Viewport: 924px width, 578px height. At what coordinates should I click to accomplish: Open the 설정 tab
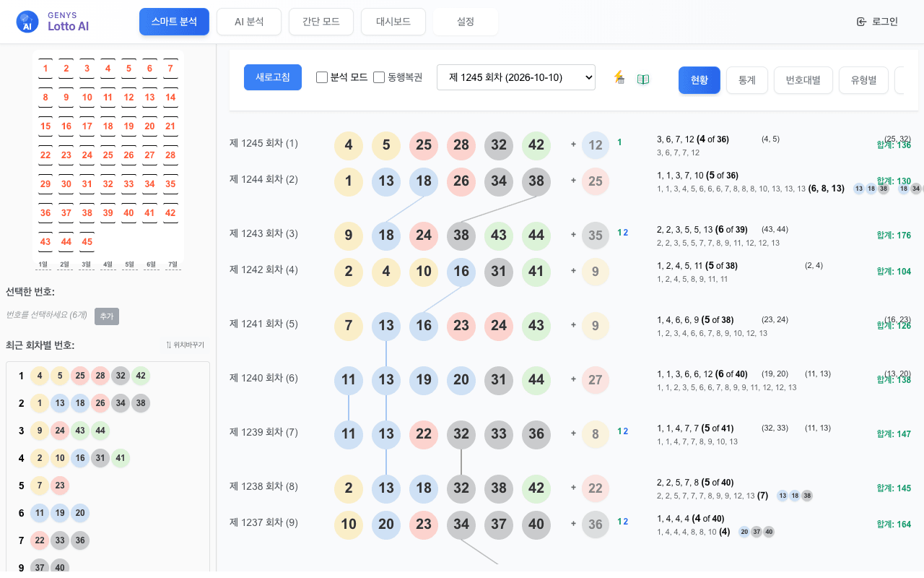(x=466, y=22)
